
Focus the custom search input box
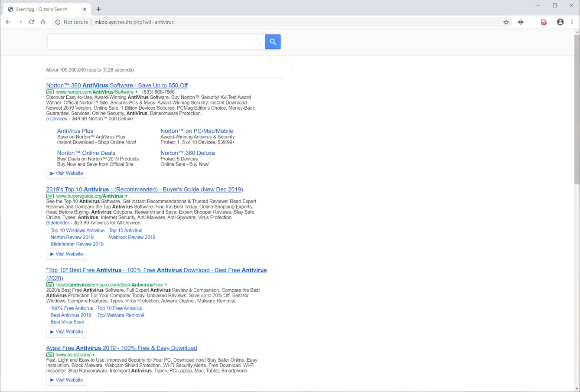point(156,42)
